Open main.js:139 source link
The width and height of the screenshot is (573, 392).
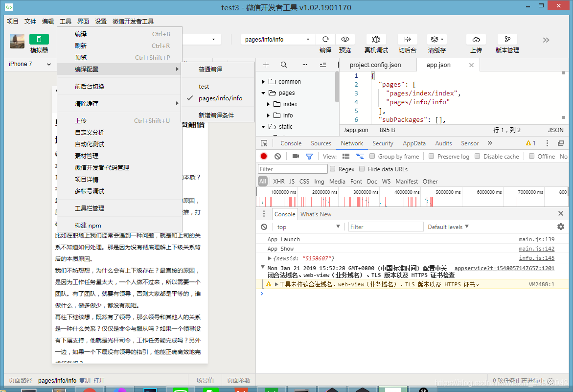pyautogui.click(x=536, y=239)
